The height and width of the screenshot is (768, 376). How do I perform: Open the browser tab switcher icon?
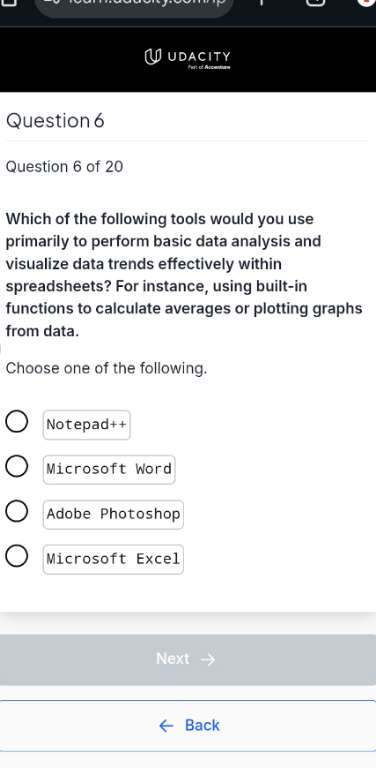click(x=316, y=2)
